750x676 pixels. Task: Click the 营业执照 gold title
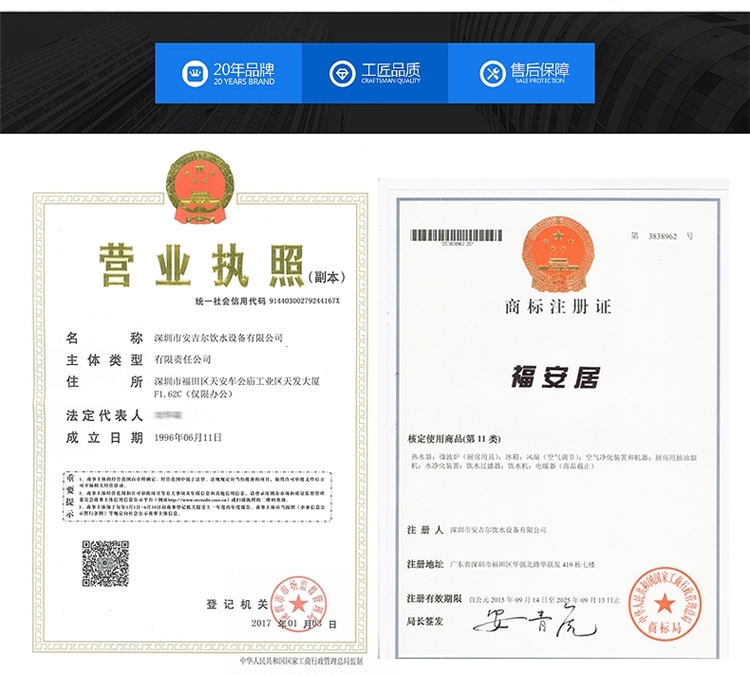(201, 266)
